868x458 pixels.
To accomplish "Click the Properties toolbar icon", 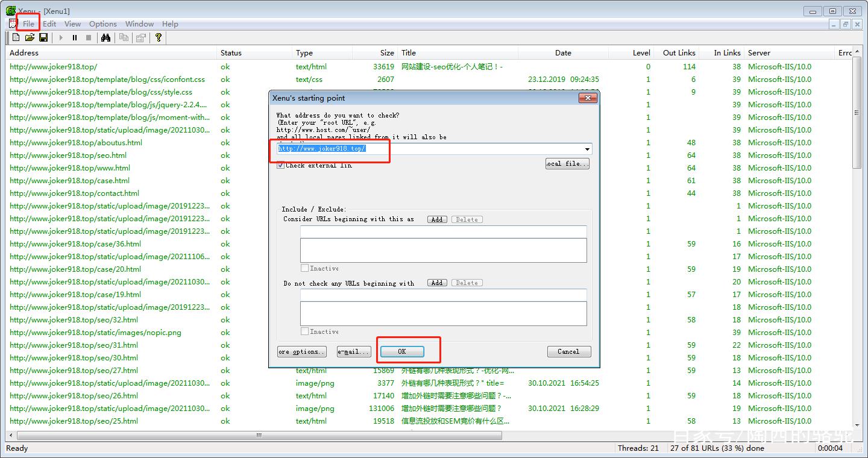I will coord(141,37).
